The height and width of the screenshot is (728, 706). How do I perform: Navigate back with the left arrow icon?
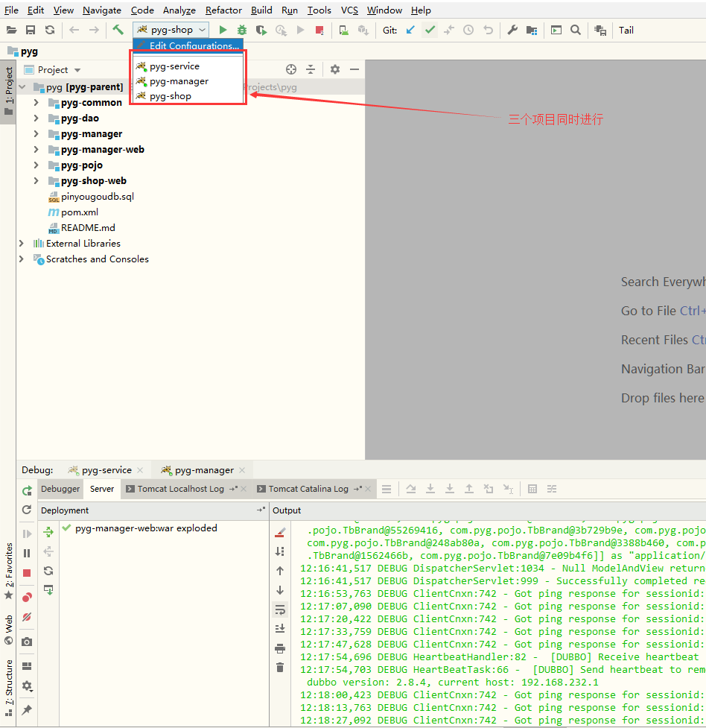pyautogui.click(x=74, y=31)
